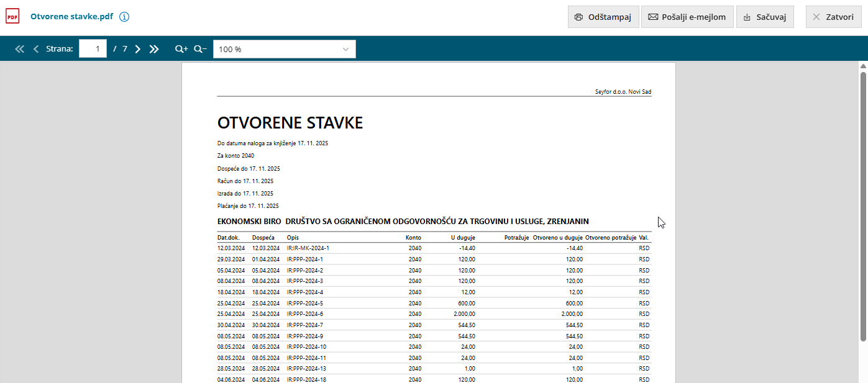Go to the previous page arrow
868x383 pixels.
click(36, 49)
